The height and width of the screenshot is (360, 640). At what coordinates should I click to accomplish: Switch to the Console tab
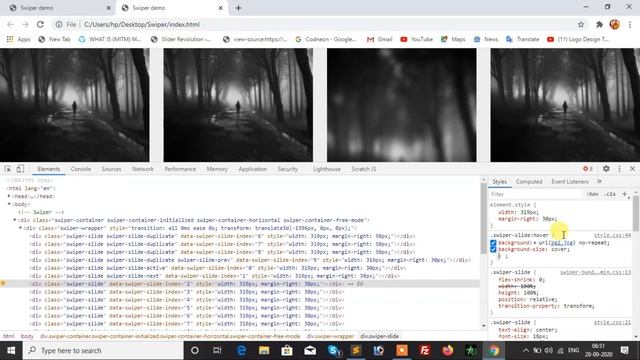click(81, 169)
